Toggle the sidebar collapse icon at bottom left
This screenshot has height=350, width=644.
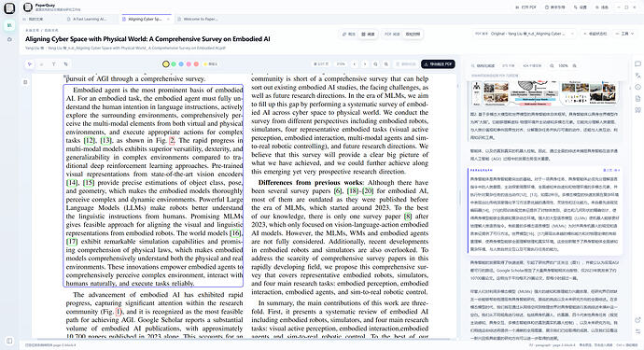pyautogui.click(x=9, y=341)
